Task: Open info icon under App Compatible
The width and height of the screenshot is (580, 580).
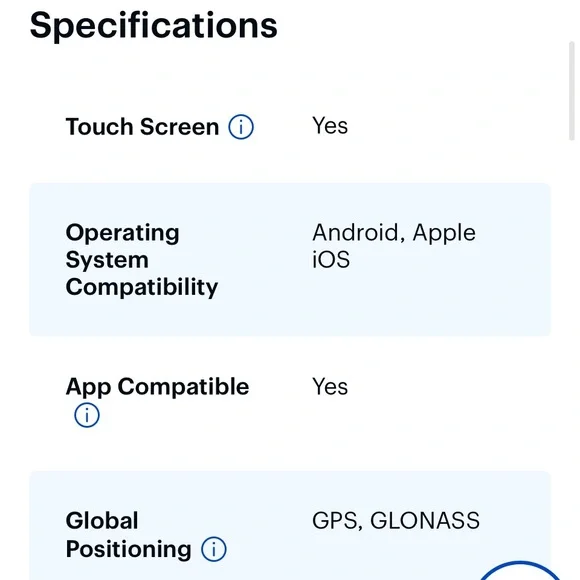Action: pyautogui.click(x=87, y=415)
